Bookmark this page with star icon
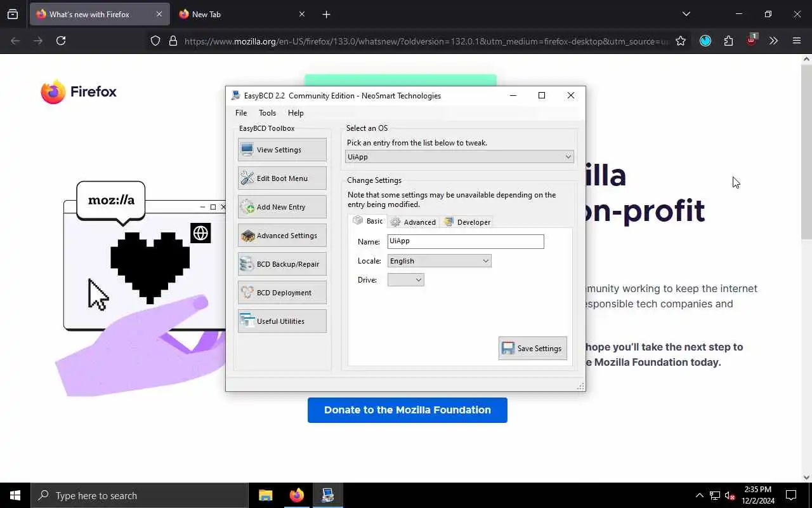812x508 pixels. [x=681, y=41]
